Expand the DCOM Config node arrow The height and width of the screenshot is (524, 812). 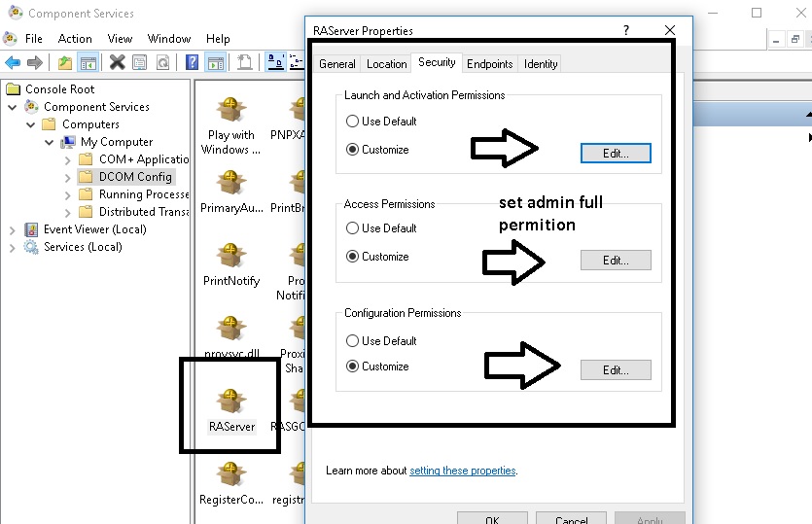(x=68, y=178)
